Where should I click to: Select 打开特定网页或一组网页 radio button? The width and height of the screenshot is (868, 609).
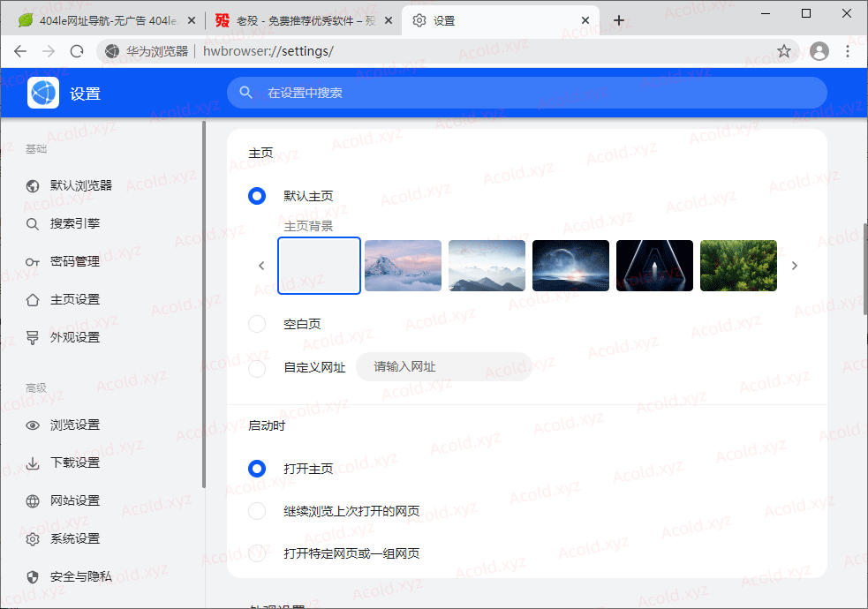tap(257, 553)
